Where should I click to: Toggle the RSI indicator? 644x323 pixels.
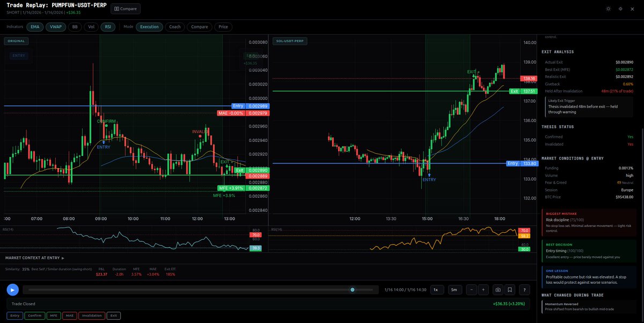(x=108, y=27)
